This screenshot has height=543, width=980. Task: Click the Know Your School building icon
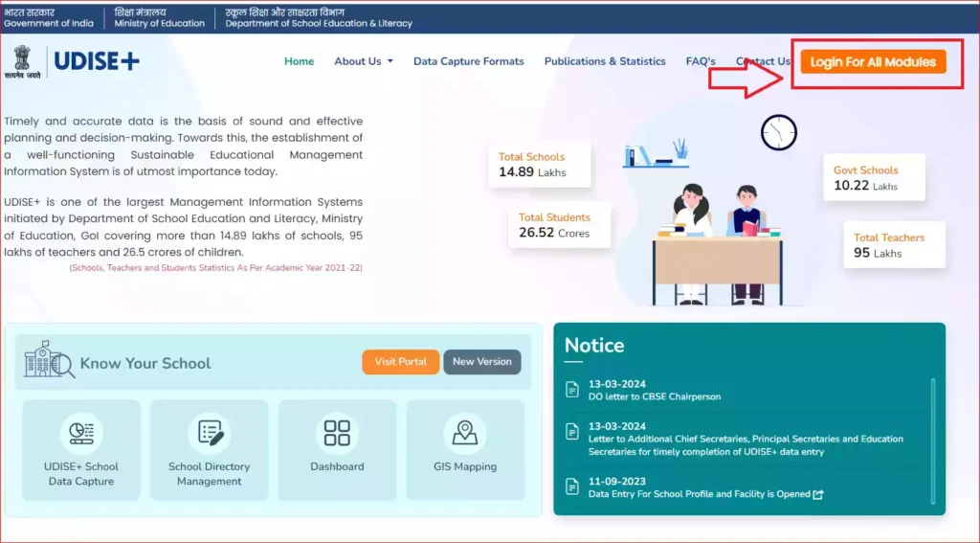pyautogui.click(x=49, y=360)
